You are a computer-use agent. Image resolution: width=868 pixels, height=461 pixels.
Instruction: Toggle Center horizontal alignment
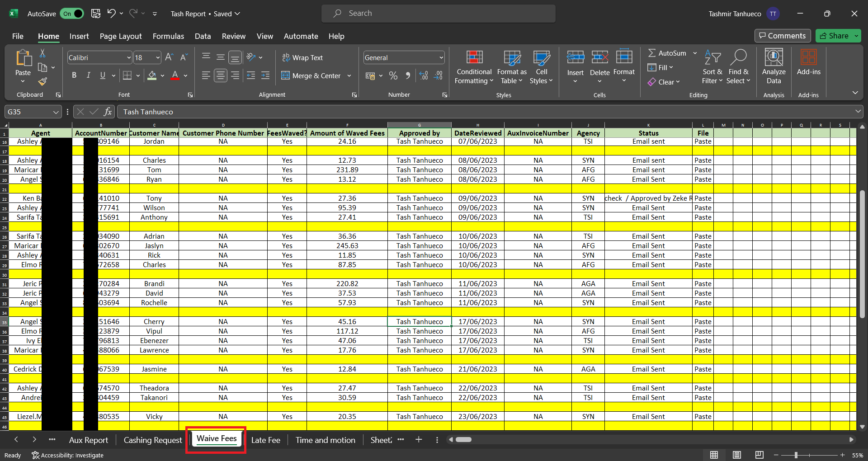click(x=221, y=75)
